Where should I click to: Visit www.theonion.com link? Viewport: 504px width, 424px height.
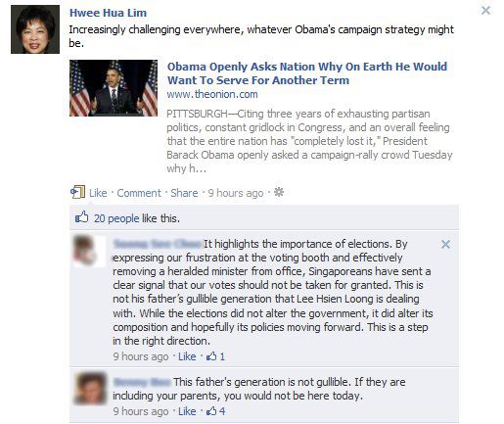point(212,94)
